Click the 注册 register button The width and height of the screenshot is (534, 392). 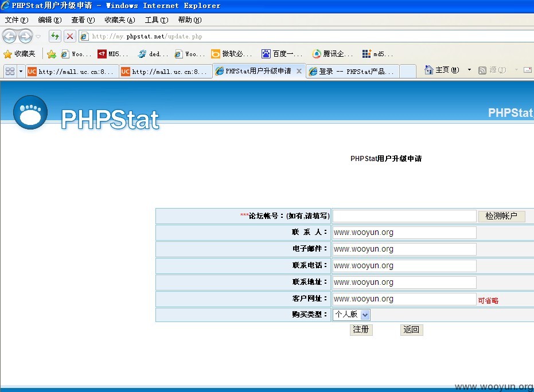[361, 330]
